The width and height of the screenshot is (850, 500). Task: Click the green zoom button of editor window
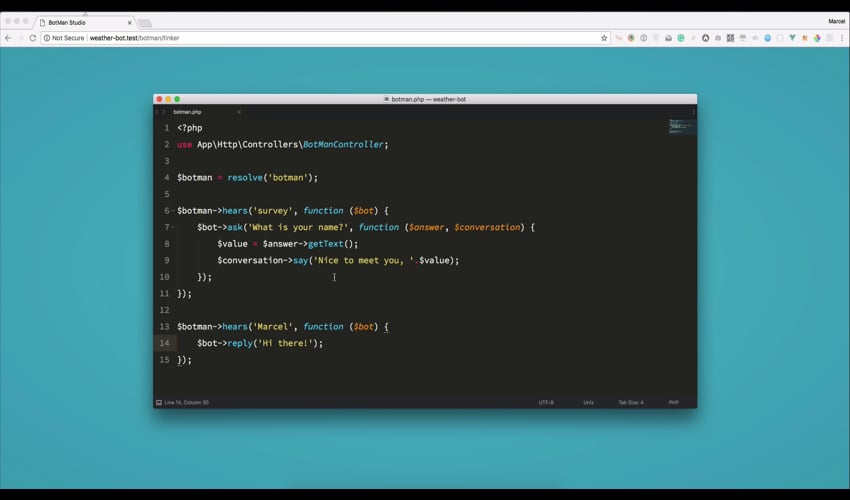(177, 99)
